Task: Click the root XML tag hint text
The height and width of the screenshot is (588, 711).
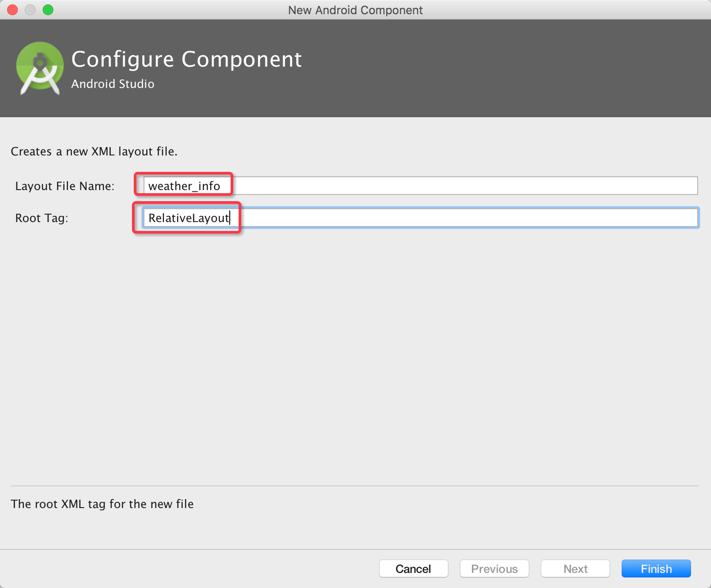Action: [x=102, y=504]
